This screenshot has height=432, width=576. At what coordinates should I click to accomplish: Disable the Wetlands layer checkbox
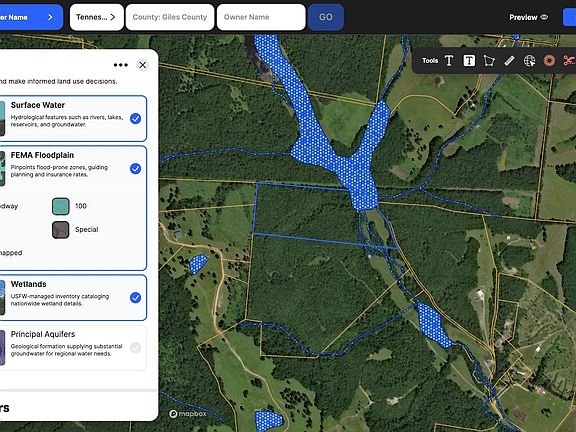136,298
